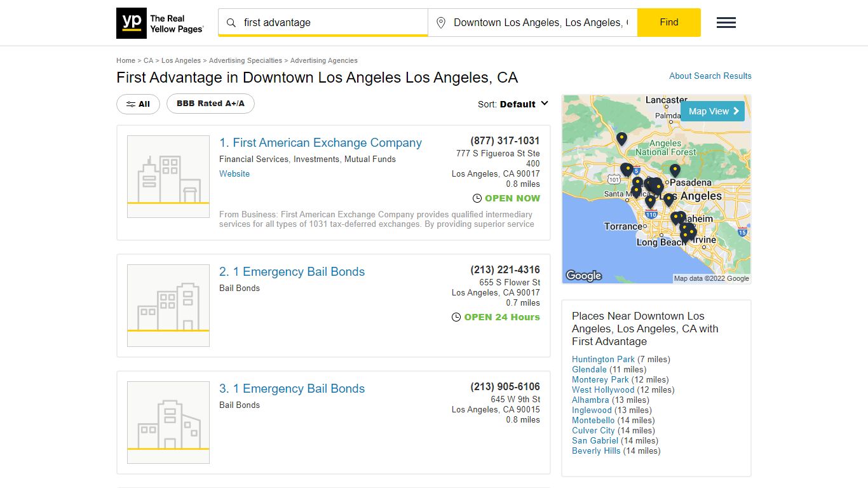Go to the Home breadcrumb

[126, 60]
